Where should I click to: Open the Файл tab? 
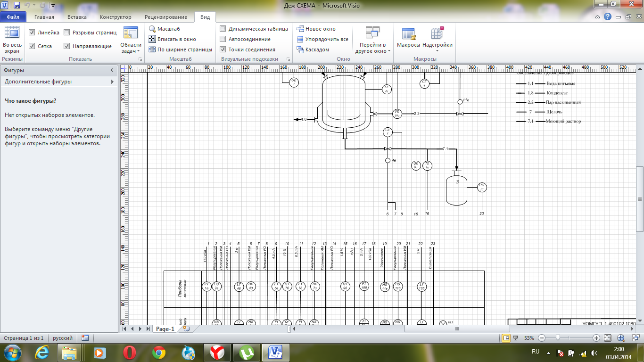pyautogui.click(x=13, y=17)
